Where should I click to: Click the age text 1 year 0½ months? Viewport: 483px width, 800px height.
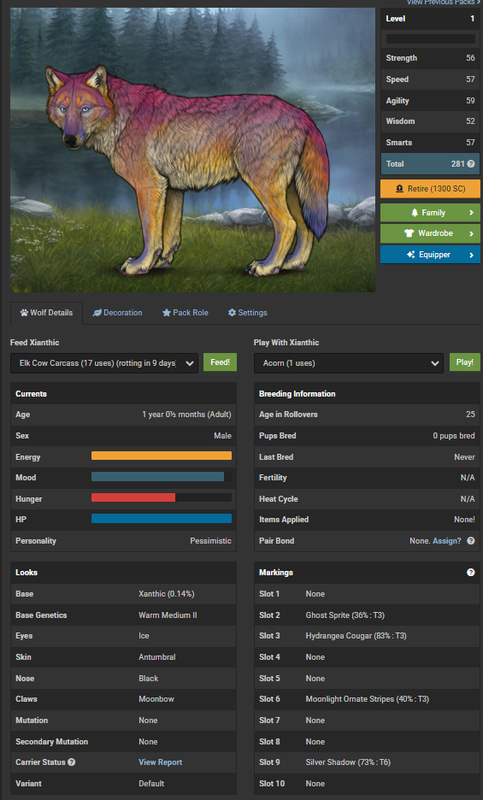[x=187, y=414]
